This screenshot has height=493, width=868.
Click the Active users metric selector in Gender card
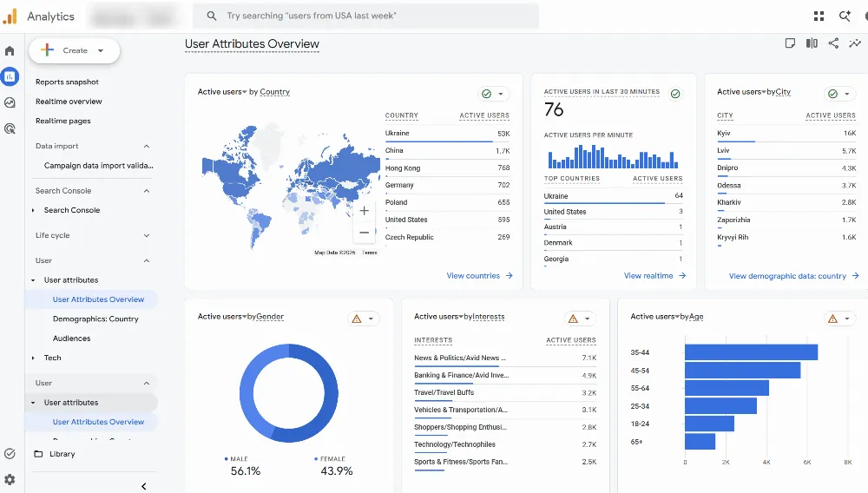(x=222, y=317)
